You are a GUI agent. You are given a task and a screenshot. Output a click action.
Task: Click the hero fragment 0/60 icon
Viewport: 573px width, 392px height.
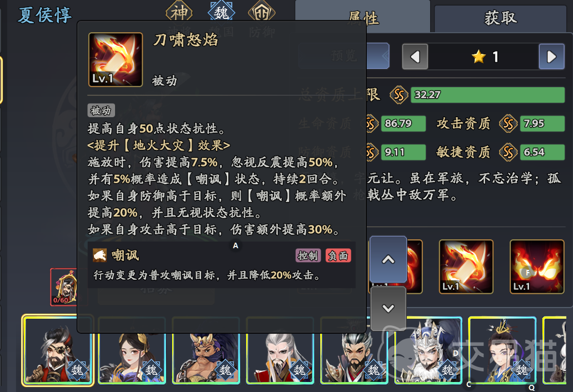point(64,287)
